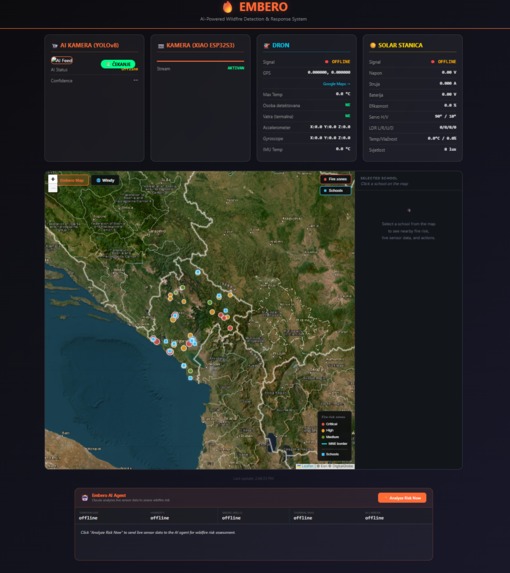The width and height of the screenshot is (510, 573).
Task: Click the Efikasnost 0.0 % value
Action: click(450, 105)
